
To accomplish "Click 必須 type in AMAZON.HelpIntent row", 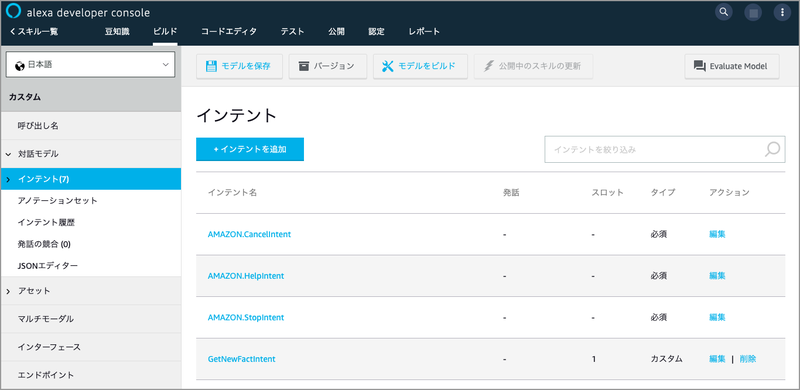I will (x=659, y=276).
